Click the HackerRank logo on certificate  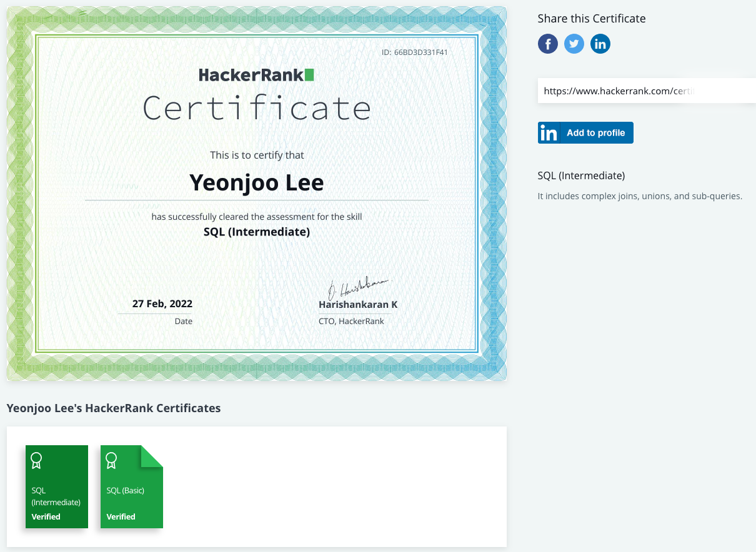pyautogui.click(x=256, y=75)
